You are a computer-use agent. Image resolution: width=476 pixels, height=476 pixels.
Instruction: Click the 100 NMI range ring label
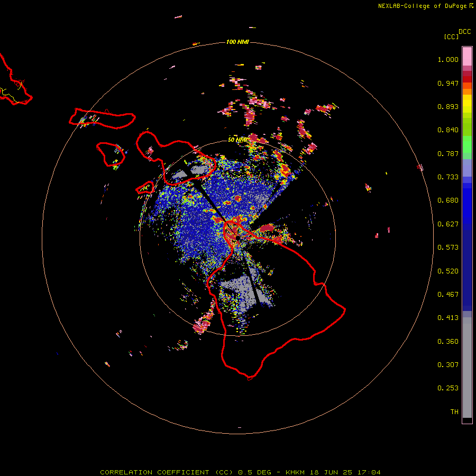tap(237, 42)
